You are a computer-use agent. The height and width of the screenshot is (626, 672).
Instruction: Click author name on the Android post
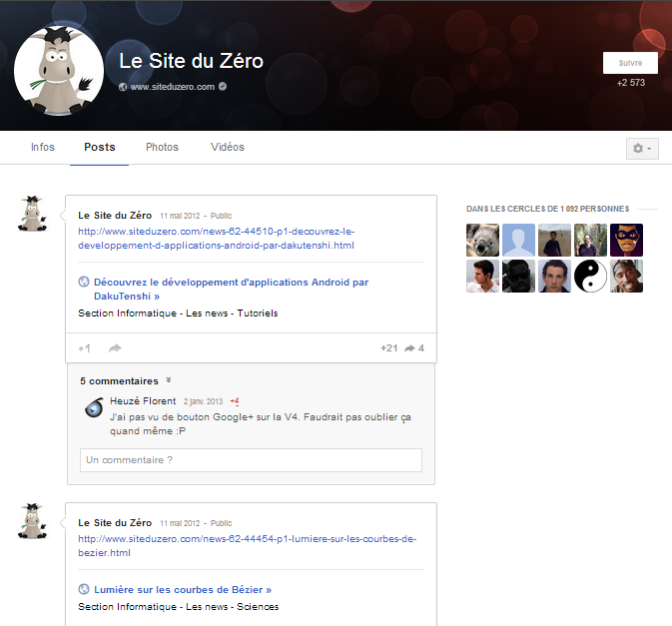(115, 216)
